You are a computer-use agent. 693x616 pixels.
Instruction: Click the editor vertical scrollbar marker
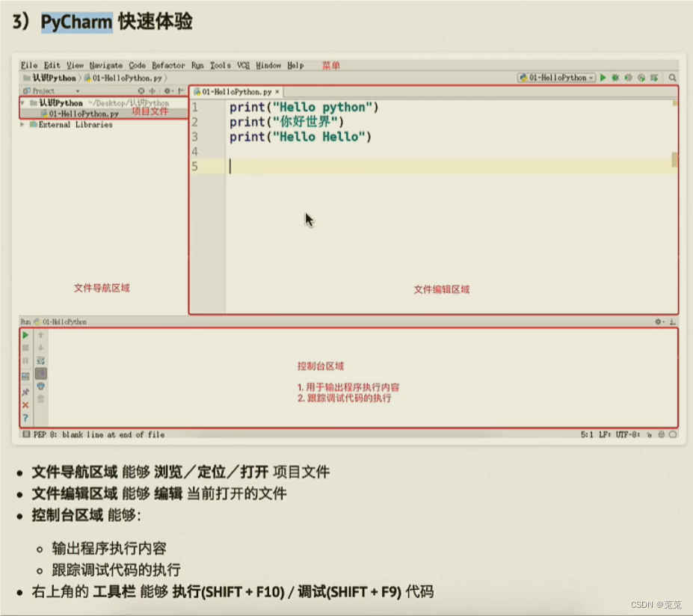pyautogui.click(x=674, y=159)
